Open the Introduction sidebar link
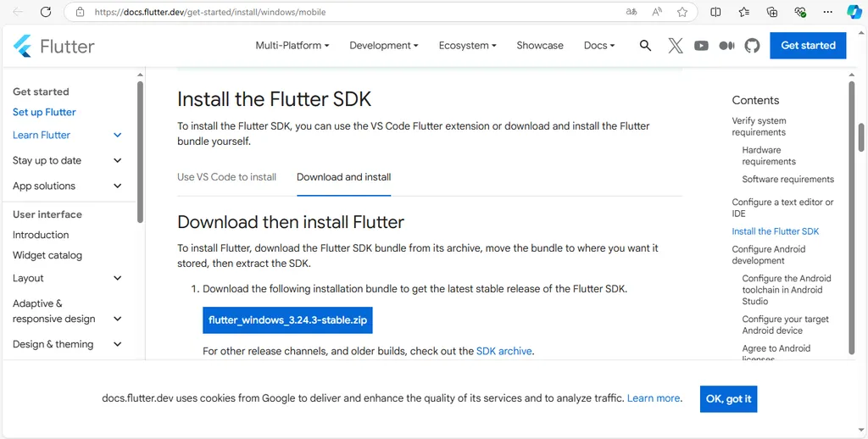Screen dimensions: 868x439 (x=41, y=235)
